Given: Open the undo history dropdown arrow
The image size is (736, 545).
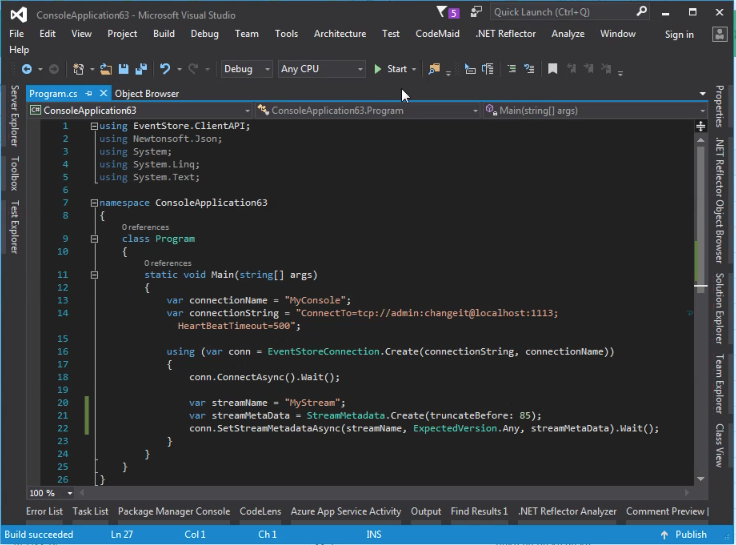Looking at the screenshot, I should click(x=179, y=69).
